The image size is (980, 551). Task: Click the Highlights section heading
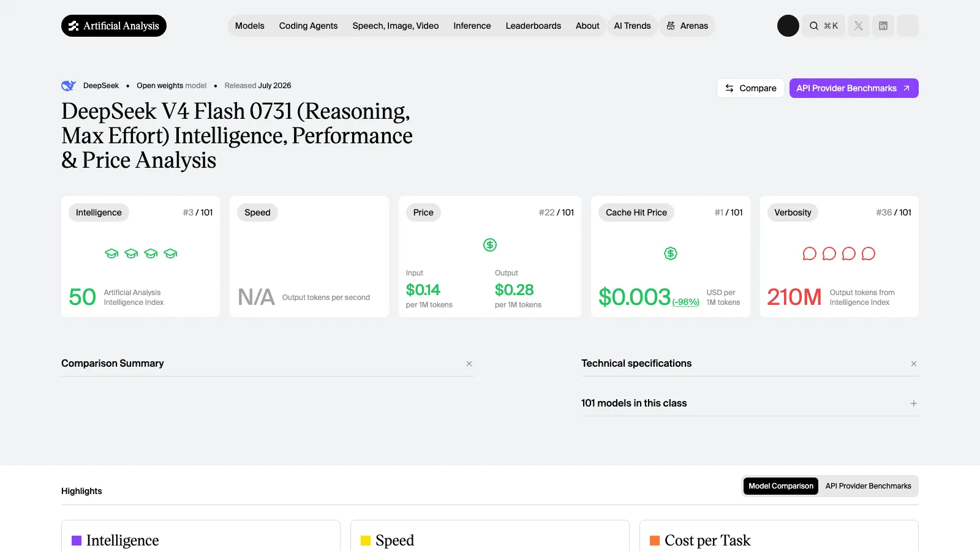tap(81, 491)
